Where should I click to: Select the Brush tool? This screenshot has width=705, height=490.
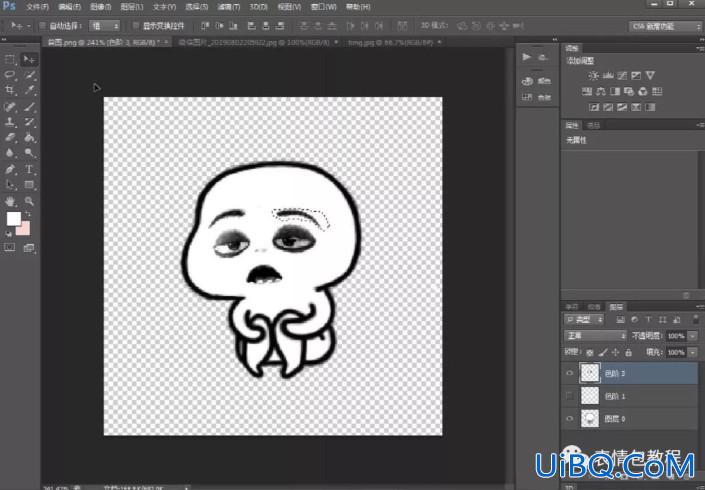click(x=29, y=107)
